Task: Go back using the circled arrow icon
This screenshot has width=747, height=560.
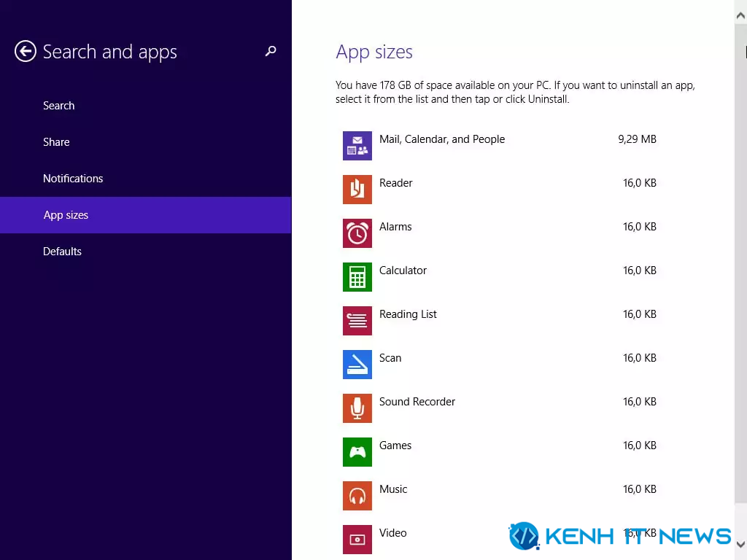Action: click(x=26, y=52)
